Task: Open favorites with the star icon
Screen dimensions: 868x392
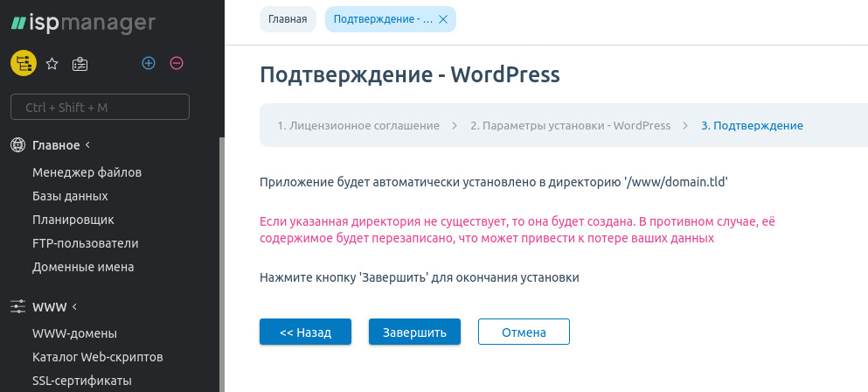Action: 52,63
